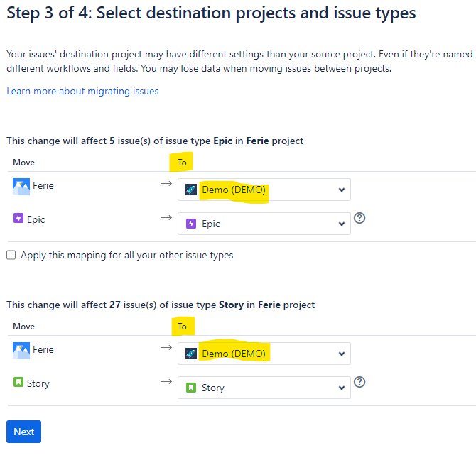The image size is (476, 460).
Task: Open help icon beside Epic issue type dropdown
Action: pyautogui.click(x=359, y=219)
